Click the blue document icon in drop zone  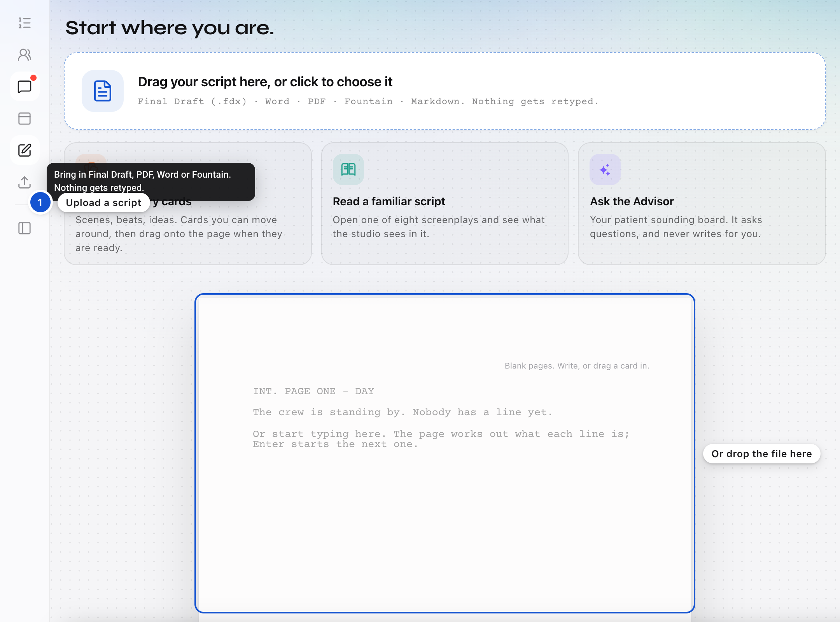tap(103, 91)
